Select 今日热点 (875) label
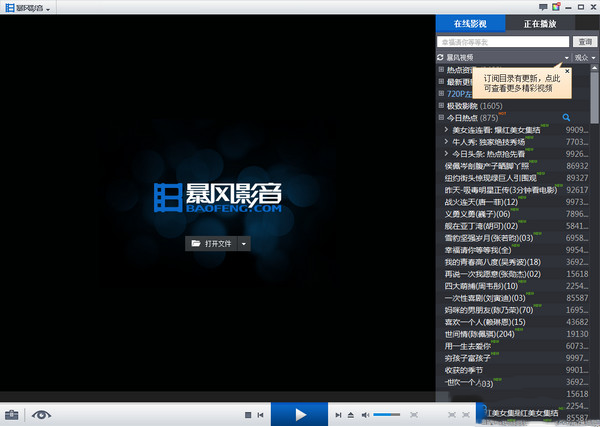600x427 pixels. pyautogui.click(x=473, y=118)
